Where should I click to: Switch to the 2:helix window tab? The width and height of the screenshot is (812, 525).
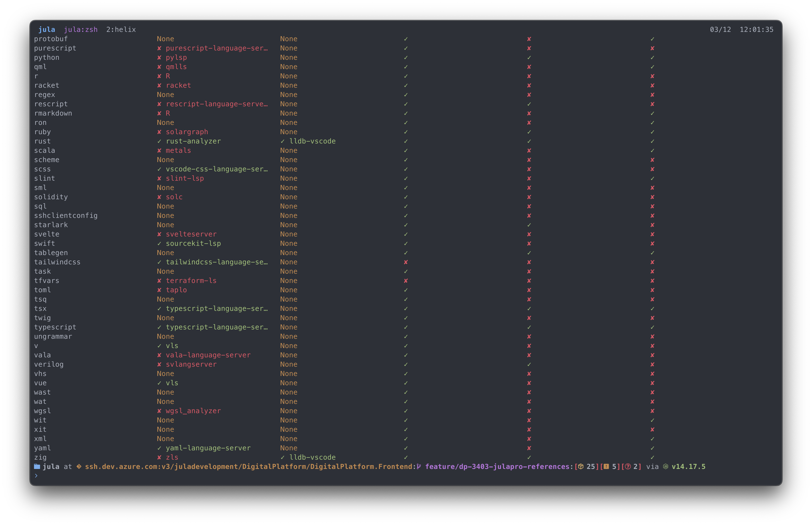121,30
